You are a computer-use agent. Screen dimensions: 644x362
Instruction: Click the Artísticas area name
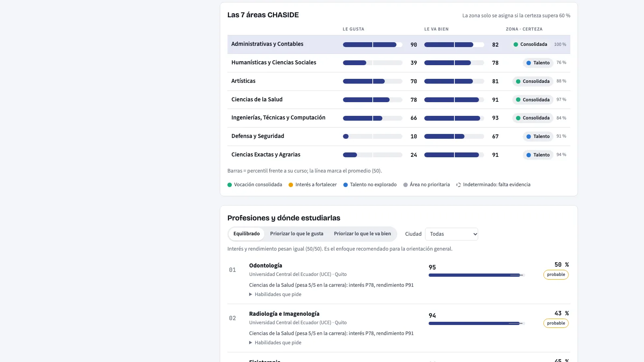coord(244,81)
